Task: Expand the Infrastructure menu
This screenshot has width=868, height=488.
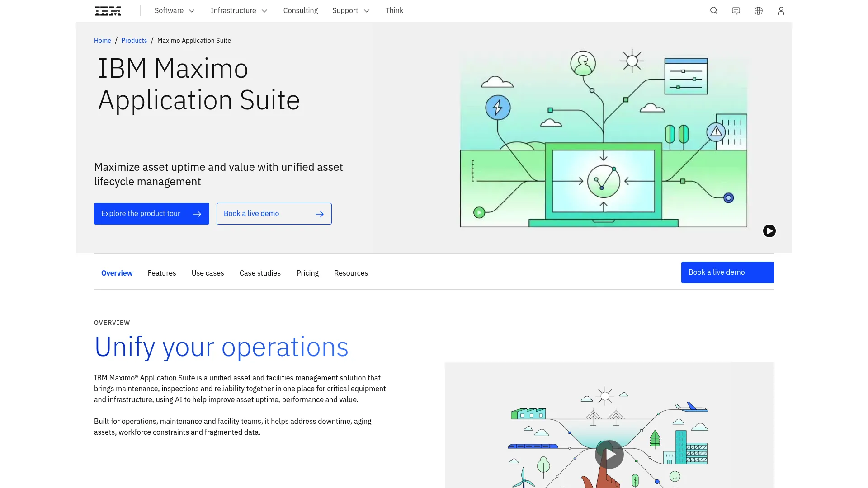Action: click(239, 11)
